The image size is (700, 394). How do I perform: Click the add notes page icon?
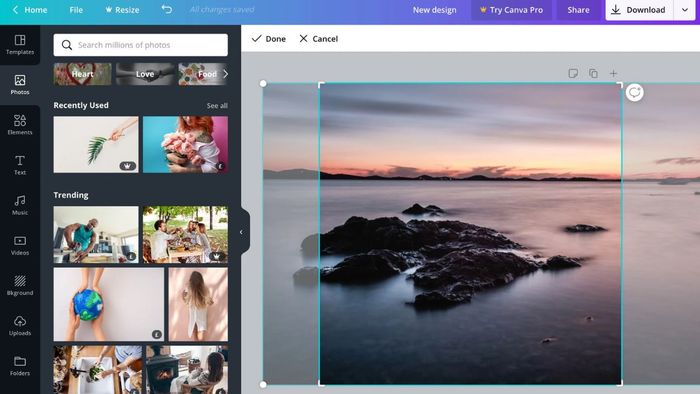pos(573,73)
